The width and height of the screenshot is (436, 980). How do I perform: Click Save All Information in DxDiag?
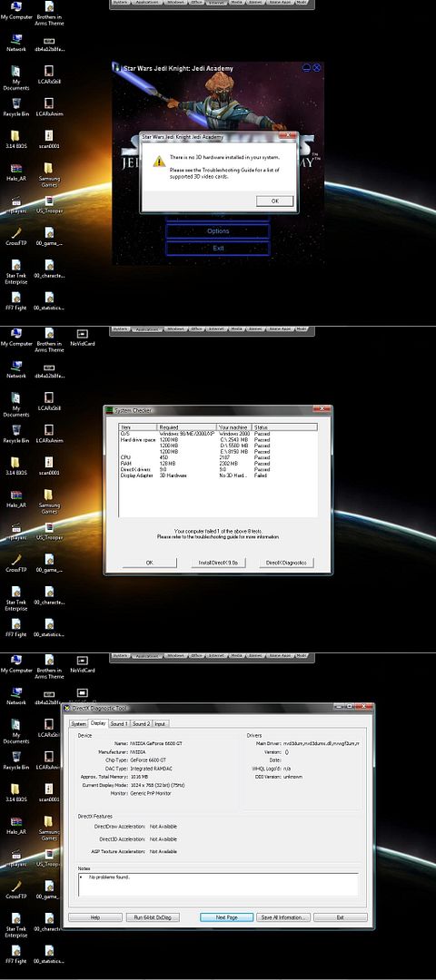pos(283,917)
